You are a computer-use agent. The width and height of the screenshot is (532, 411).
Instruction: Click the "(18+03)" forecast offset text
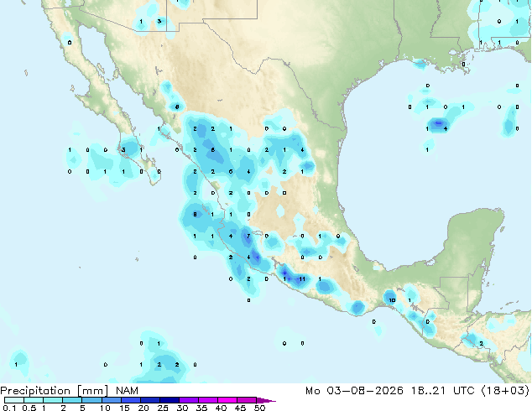click(x=505, y=391)
